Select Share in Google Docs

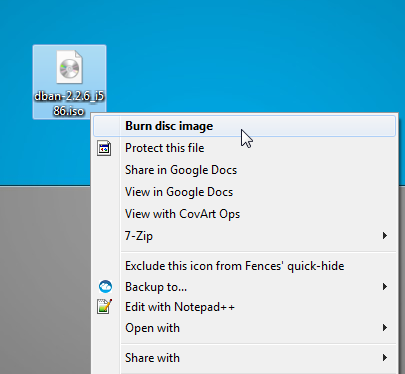click(x=244, y=170)
